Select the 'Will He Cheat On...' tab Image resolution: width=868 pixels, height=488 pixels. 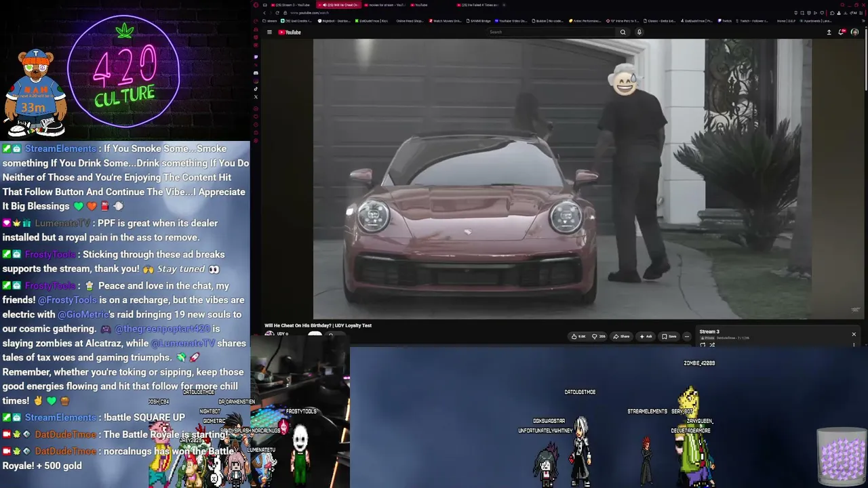pyautogui.click(x=338, y=5)
